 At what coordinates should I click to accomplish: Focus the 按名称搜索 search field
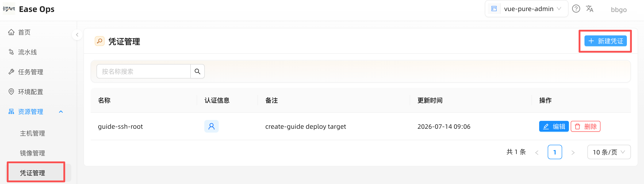(144, 71)
